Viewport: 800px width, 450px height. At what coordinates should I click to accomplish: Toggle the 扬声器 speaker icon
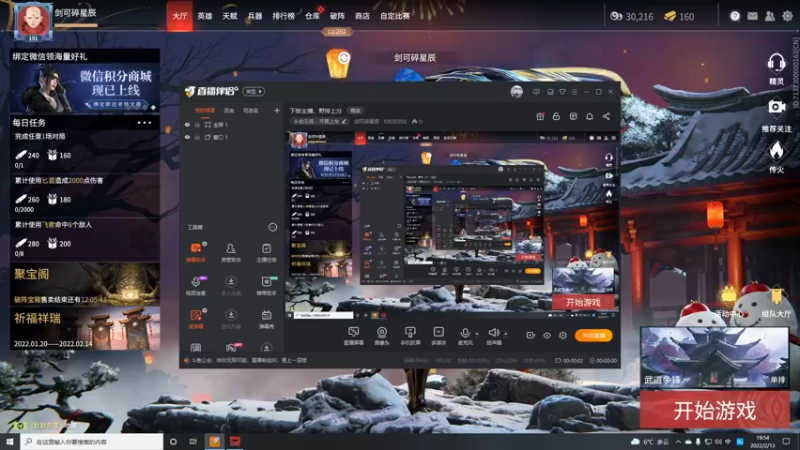point(493,333)
